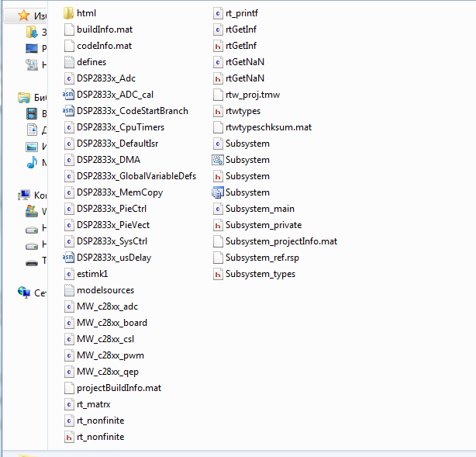Click the rt_nonfinite C source file icon
Image resolution: width=476 pixels, height=457 pixels.
69,421
